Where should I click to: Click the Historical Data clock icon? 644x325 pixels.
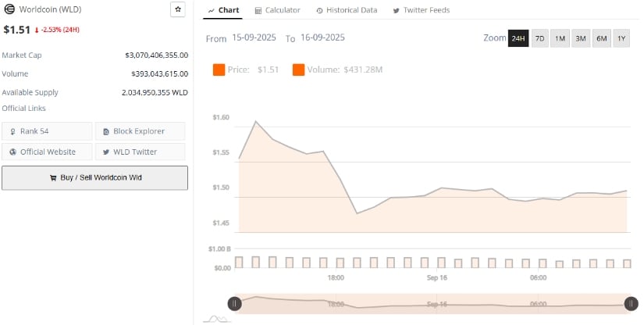[x=319, y=11]
